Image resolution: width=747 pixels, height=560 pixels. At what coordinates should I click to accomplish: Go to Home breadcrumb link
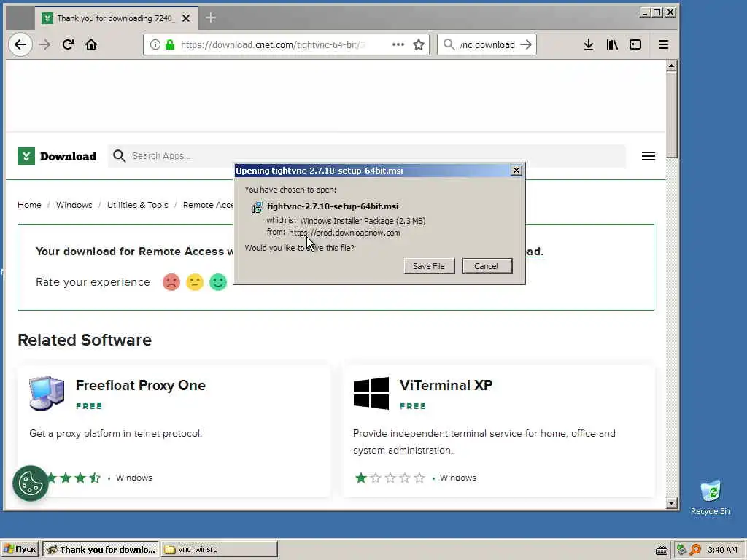pyautogui.click(x=29, y=205)
